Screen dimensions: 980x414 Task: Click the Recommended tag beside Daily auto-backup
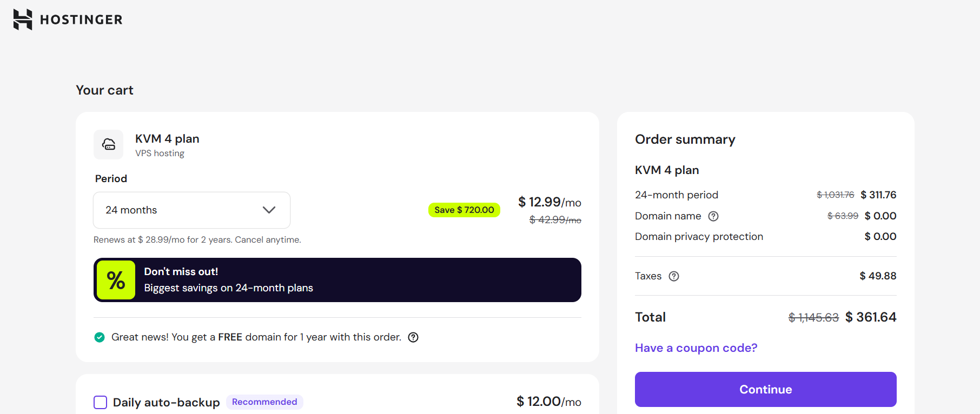pos(264,402)
